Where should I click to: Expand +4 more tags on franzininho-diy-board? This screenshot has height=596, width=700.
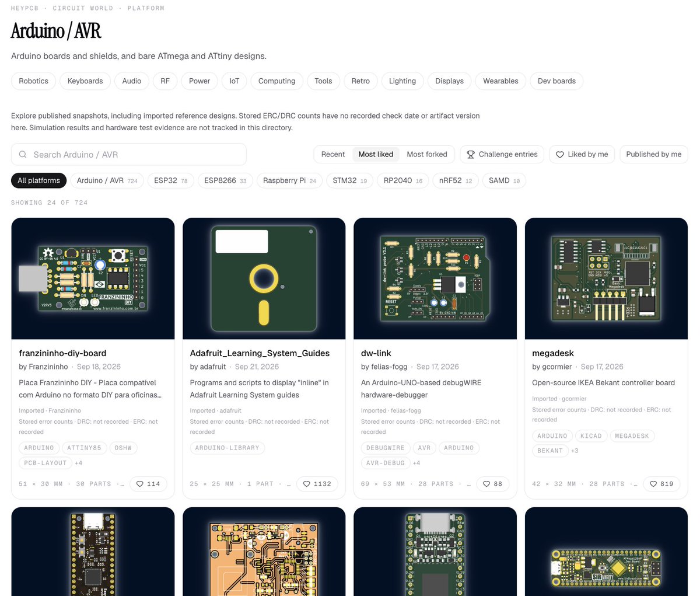[x=79, y=463]
